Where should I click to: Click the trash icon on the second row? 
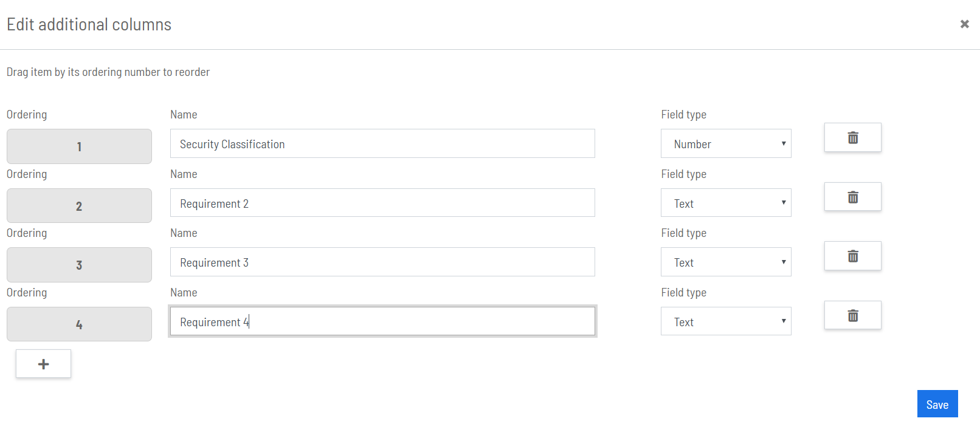click(852, 197)
